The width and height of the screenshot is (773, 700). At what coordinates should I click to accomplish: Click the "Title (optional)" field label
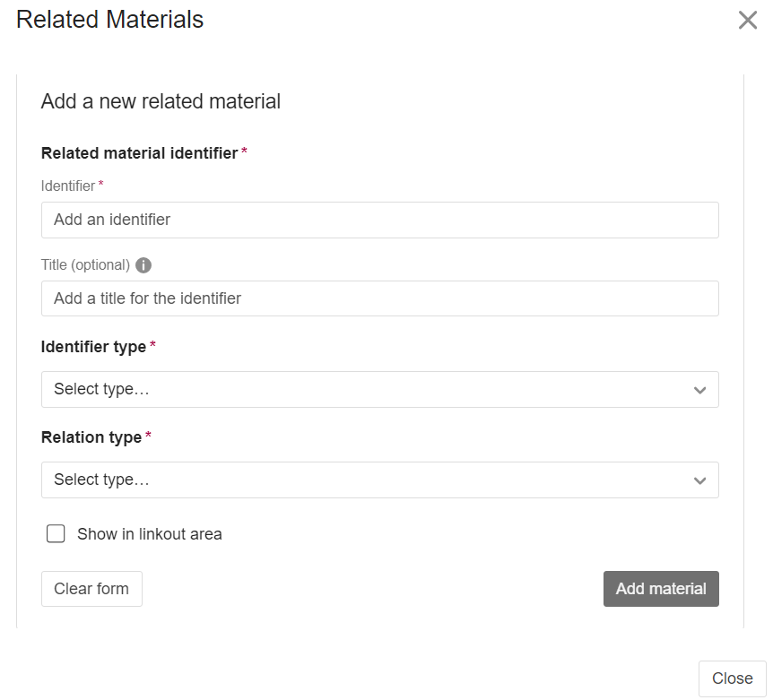point(85,265)
